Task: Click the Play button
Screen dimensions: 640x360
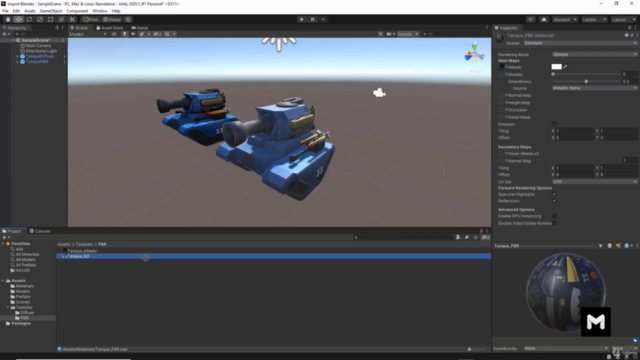Action: (302, 20)
